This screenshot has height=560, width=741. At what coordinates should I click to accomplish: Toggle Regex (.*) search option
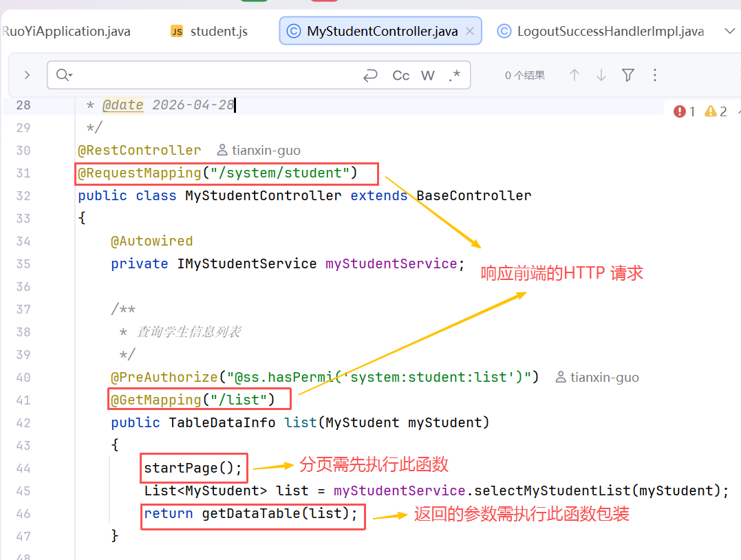(x=454, y=75)
